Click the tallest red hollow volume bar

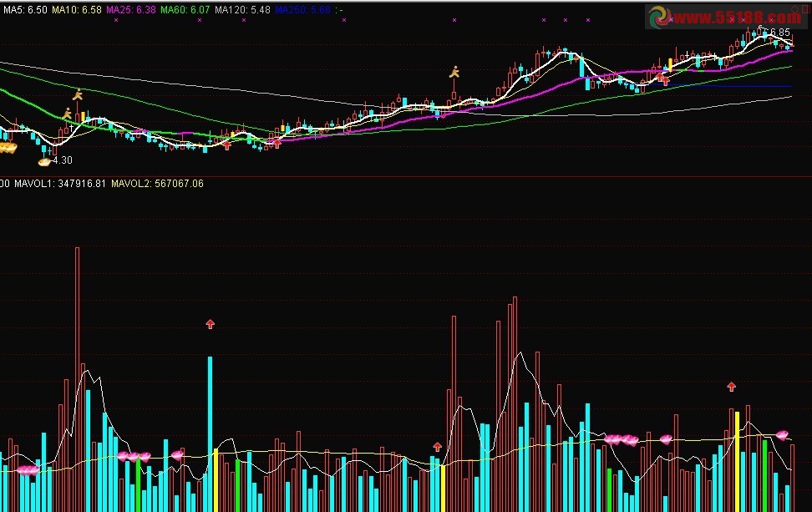click(77, 379)
